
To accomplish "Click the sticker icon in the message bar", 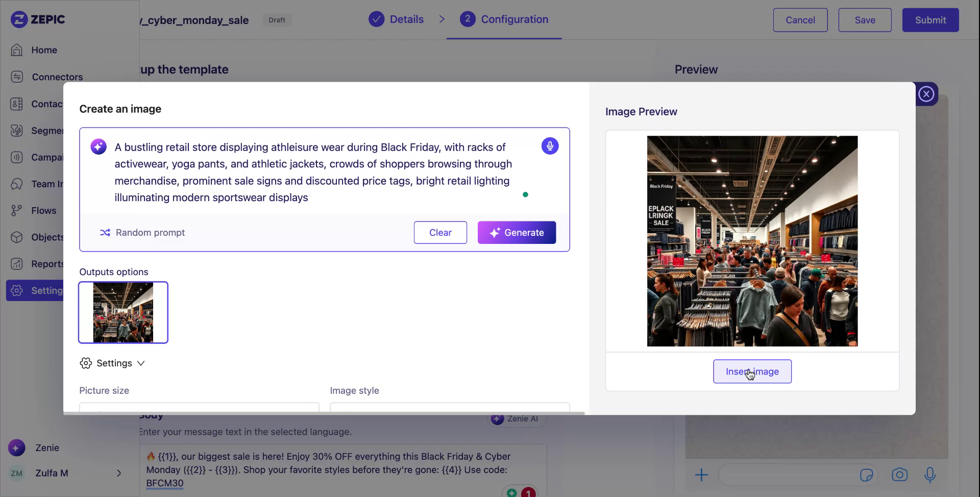I will (x=867, y=475).
